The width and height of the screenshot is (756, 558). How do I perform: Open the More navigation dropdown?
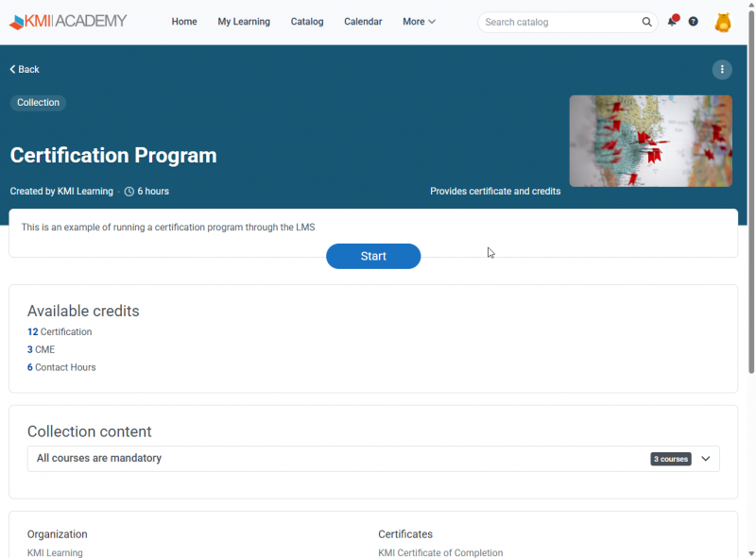[418, 21]
